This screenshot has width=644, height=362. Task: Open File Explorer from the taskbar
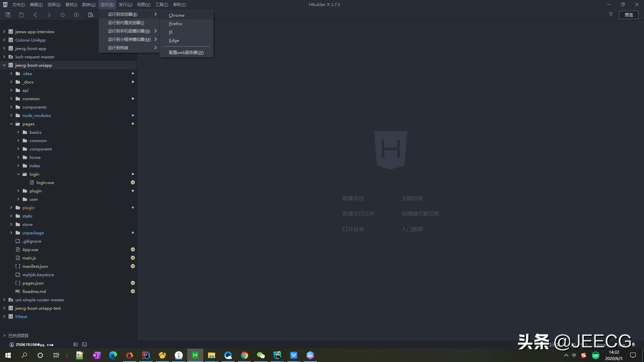[x=211, y=355]
